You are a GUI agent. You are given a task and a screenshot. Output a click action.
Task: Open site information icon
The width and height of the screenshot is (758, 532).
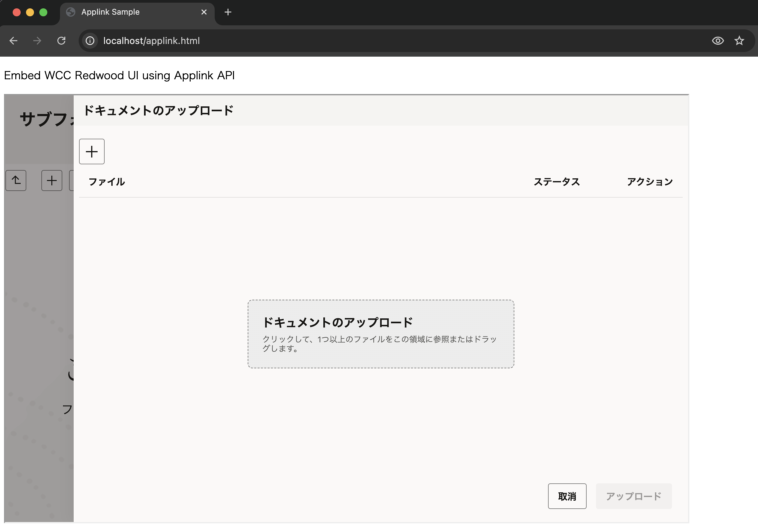click(x=90, y=41)
